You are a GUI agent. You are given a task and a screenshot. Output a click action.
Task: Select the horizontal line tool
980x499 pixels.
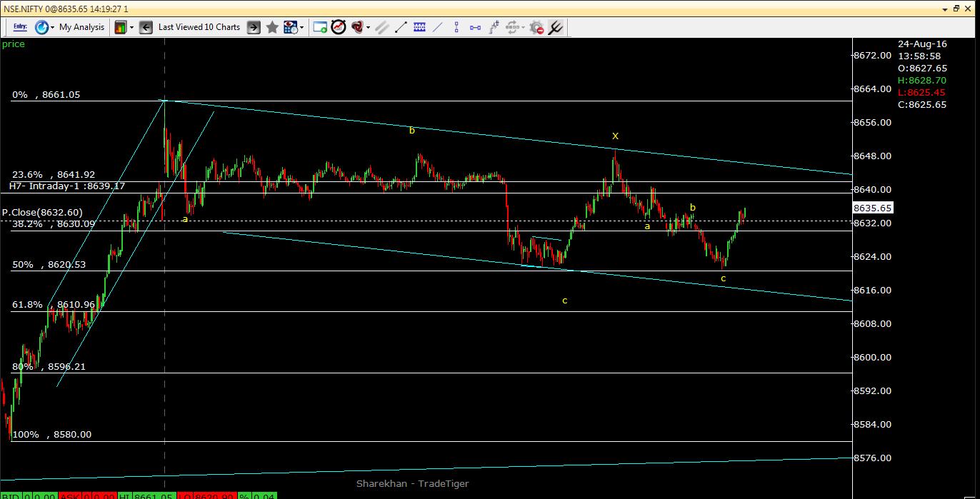point(476,27)
